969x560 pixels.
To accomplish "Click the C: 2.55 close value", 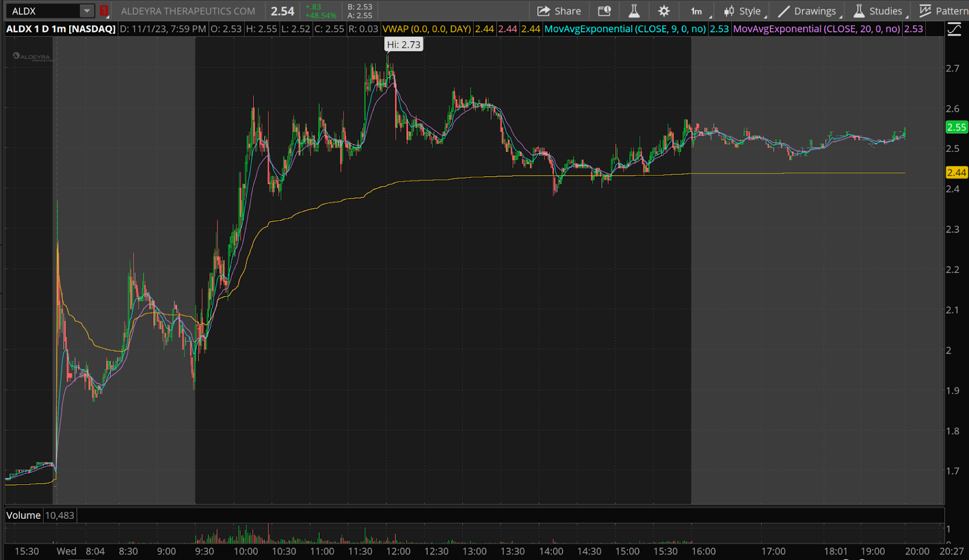I will pos(329,29).
